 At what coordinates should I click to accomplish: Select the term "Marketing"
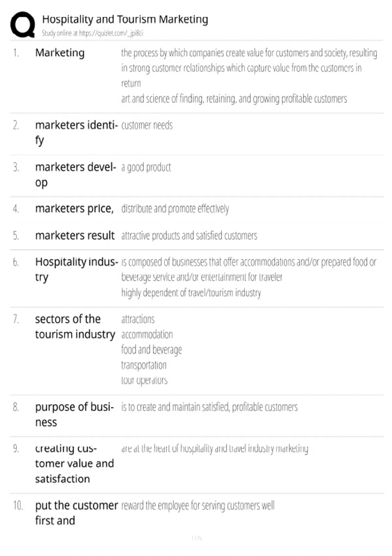pyautogui.click(x=60, y=53)
